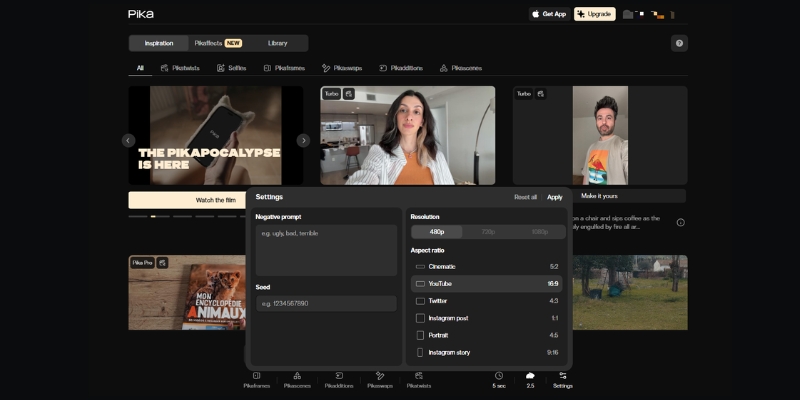Open the man in t-shirt video thumbnail
Image resolution: width=800 pixels, height=400 pixels.
tap(600, 135)
